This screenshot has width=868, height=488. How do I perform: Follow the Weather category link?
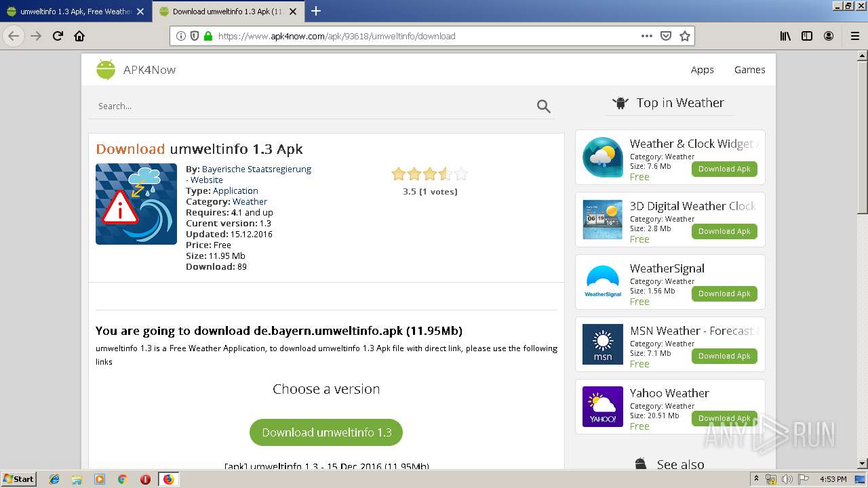(250, 201)
